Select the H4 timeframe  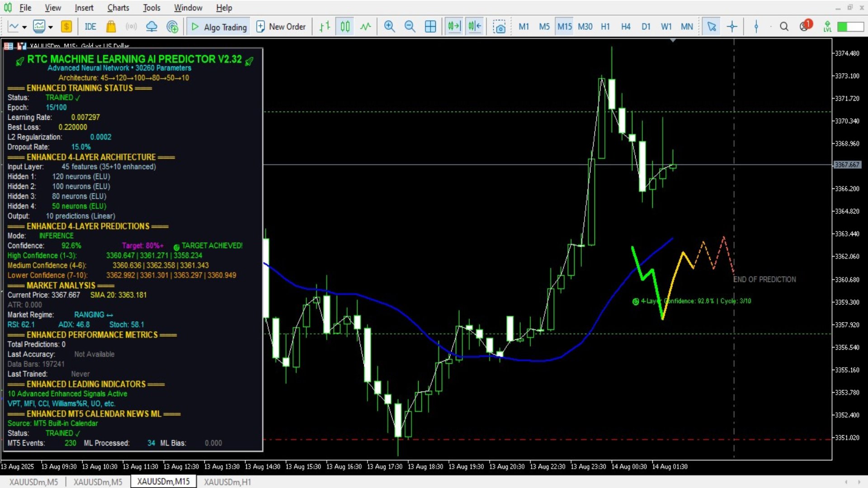pyautogui.click(x=625, y=27)
